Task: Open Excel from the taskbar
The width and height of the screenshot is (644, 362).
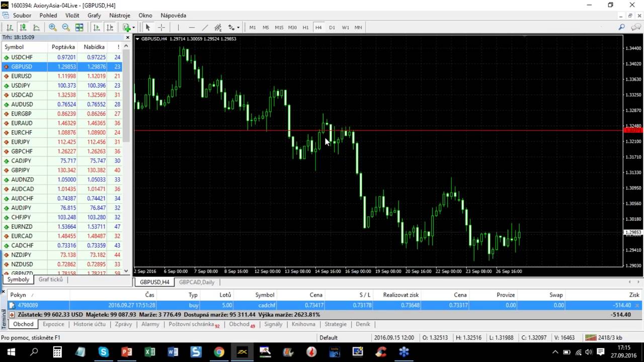Action: tap(149, 352)
